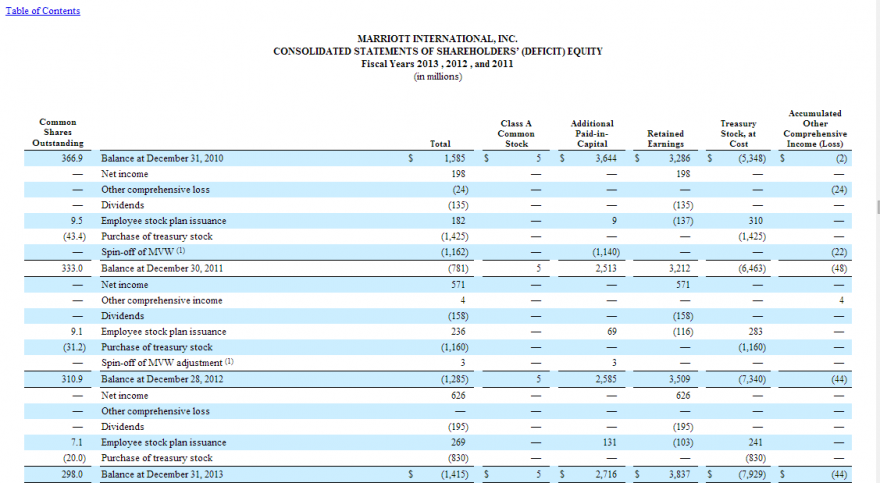The height and width of the screenshot is (483, 880).
Task: Click the 7.1 employee stock shares value
Action: (77, 442)
